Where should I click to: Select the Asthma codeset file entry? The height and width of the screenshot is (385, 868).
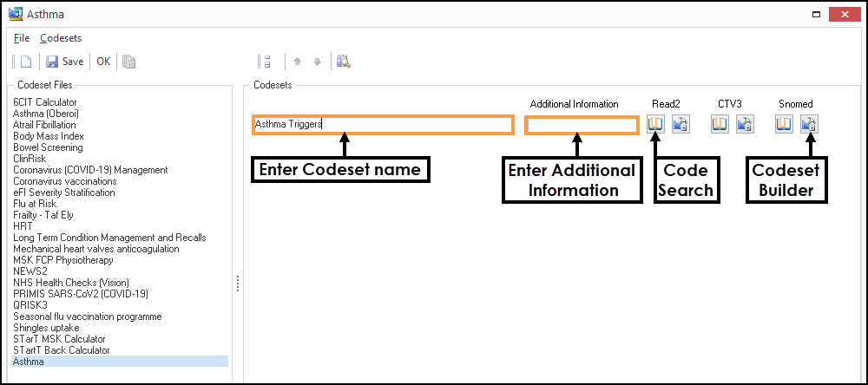(x=29, y=362)
